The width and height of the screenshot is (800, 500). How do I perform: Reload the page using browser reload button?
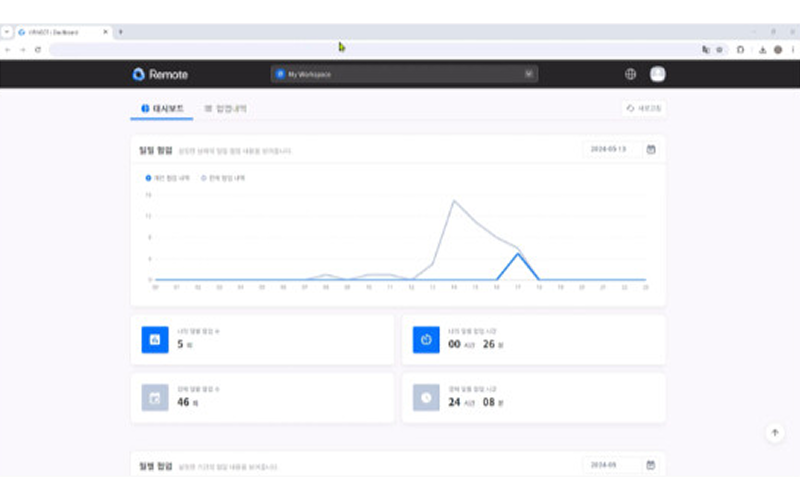point(38,49)
